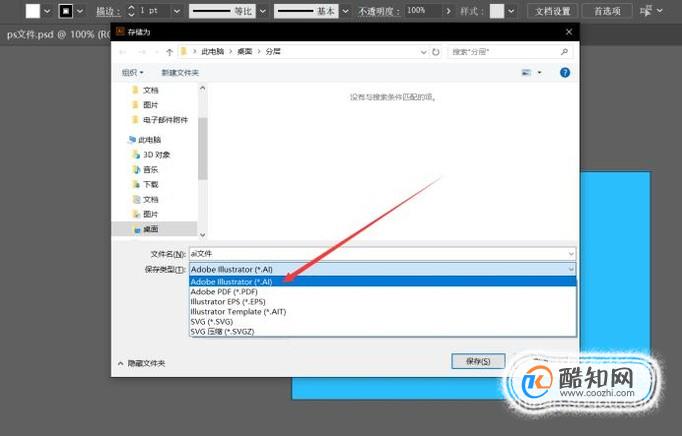Viewport: 682px width, 436px height.
Task: Close the 存储为 save dialog
Action: (x=568, y=32)
